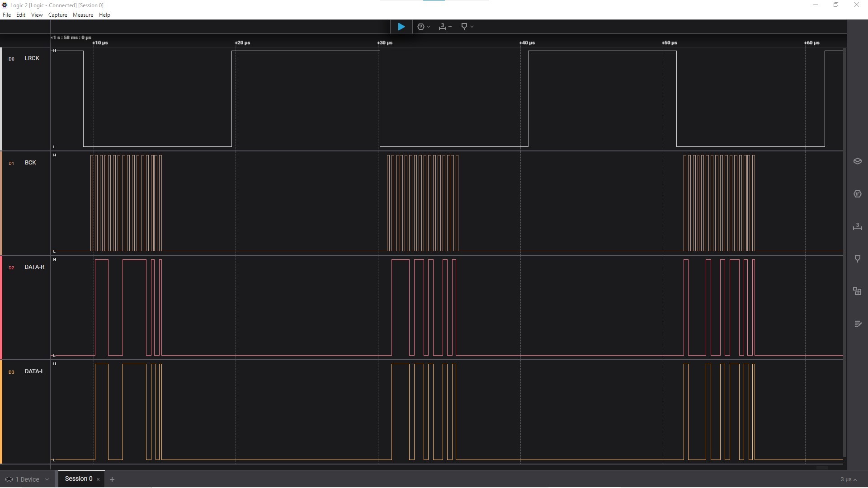The height and width of the screenshot is (488, 868).
Task: Click the D2 channel identifier
Action: (x=11, y=267)
